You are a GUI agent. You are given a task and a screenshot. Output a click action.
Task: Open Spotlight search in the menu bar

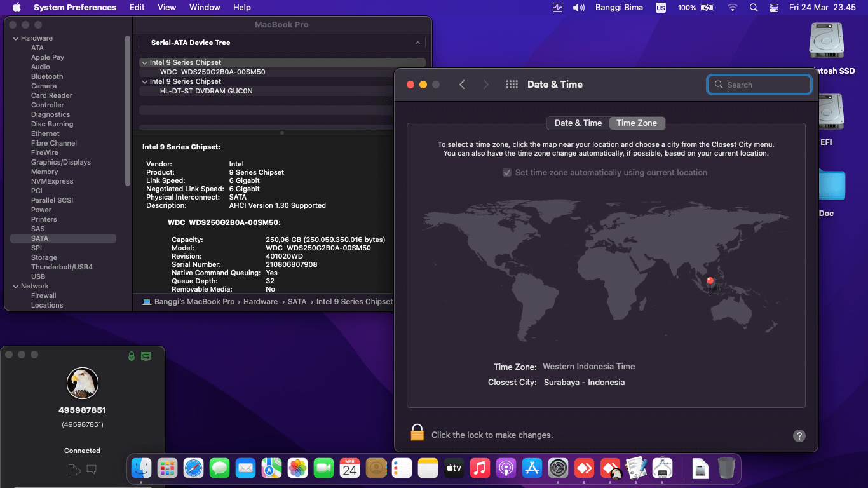[754, 8]
